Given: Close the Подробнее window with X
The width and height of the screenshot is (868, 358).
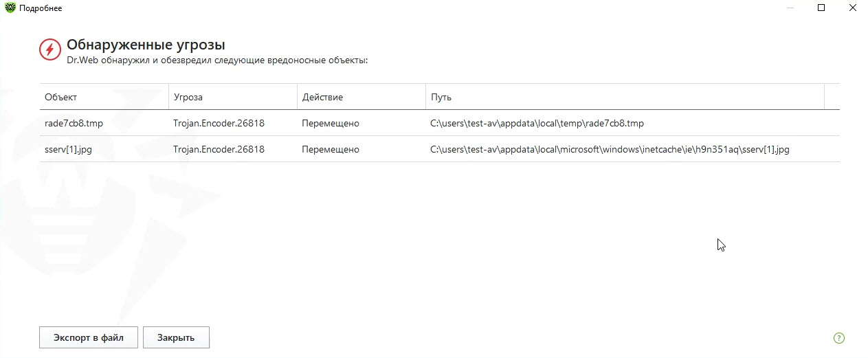Looking at the screenshot, I should coord(853,8).
